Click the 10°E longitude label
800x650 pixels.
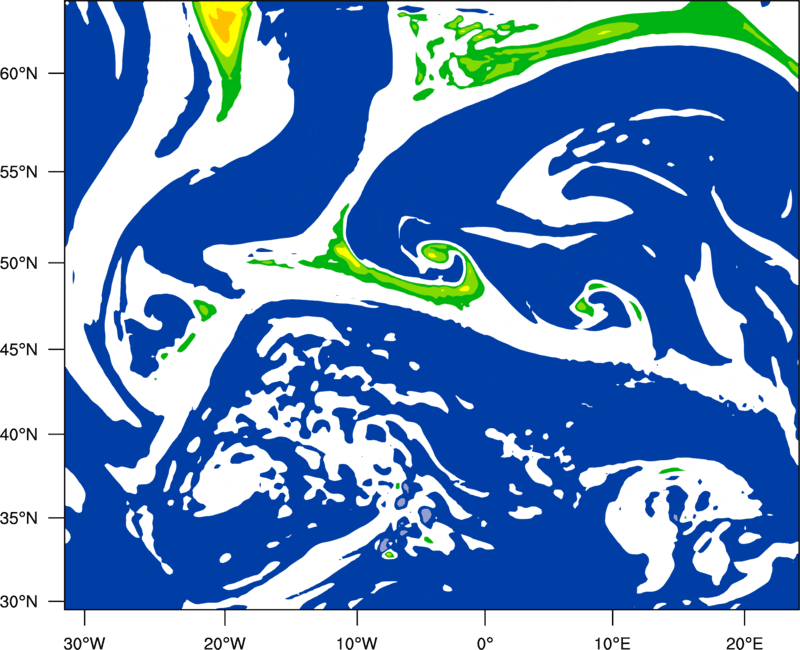click(612, 643)
